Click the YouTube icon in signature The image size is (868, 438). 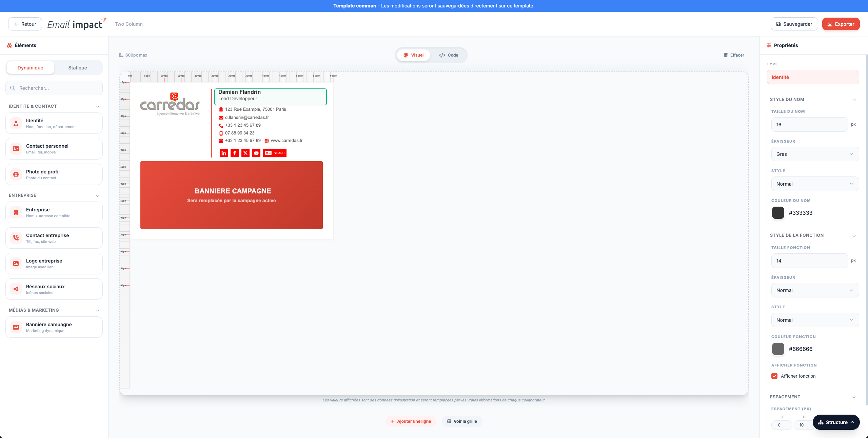256,153
